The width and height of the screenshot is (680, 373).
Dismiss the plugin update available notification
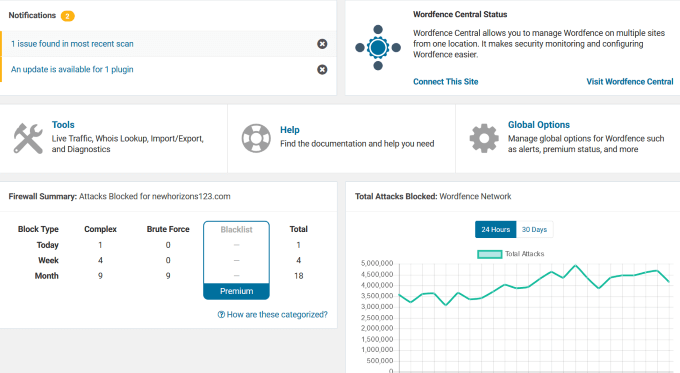[x=322, y=69]
